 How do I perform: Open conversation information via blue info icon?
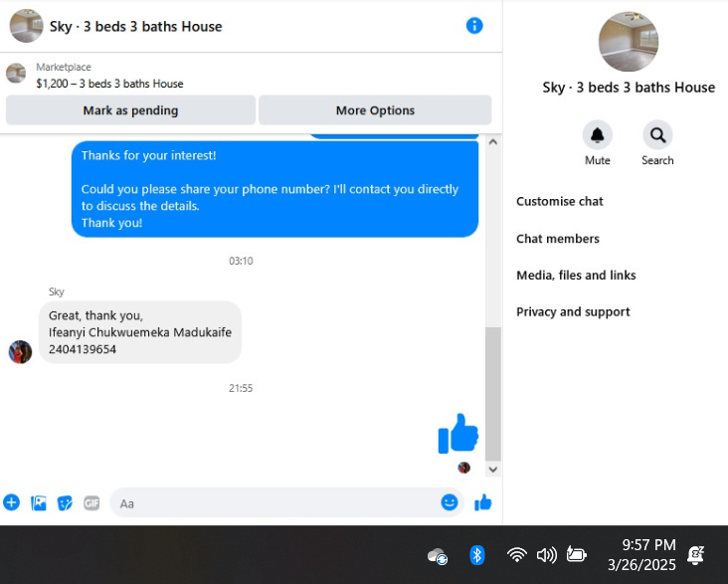474,26
